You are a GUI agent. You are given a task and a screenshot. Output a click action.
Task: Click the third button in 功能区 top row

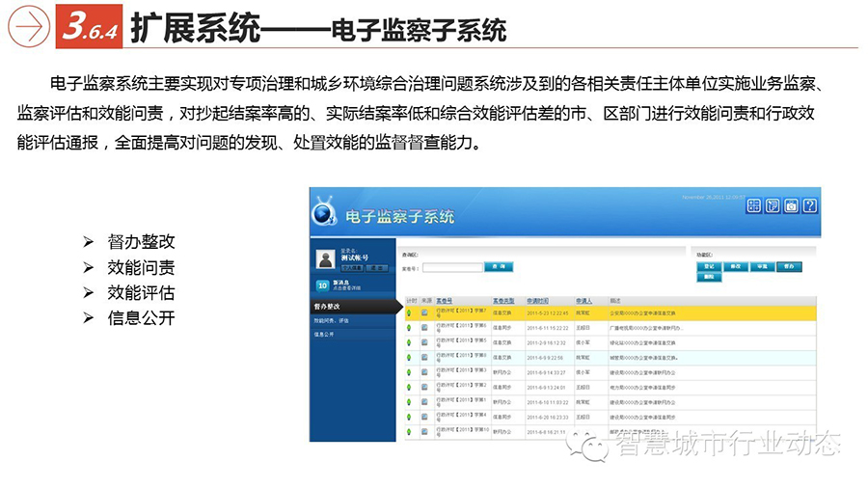[x=762, y=267]
